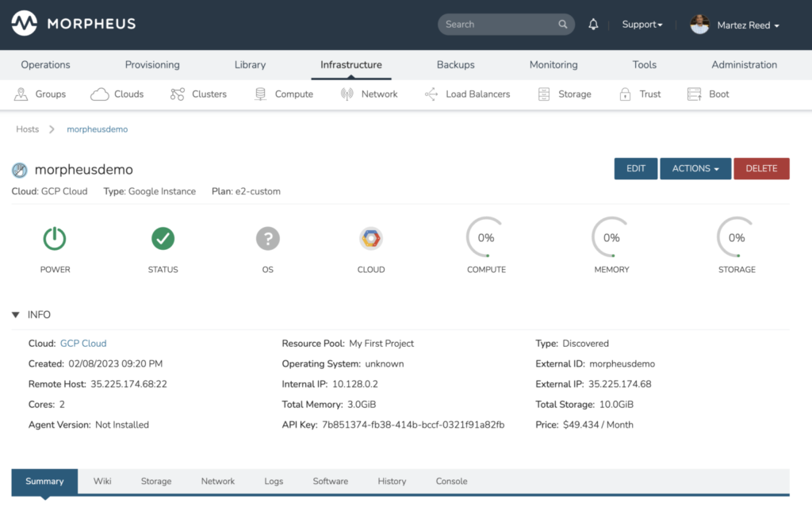Follow the GCP Cloud link in Info
The width and height of the screenshot is (812, 515).
tap(83, 344)
